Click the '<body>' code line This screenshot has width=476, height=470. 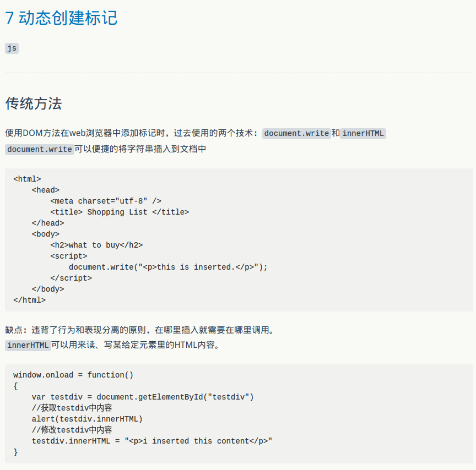tap(46, 234)
